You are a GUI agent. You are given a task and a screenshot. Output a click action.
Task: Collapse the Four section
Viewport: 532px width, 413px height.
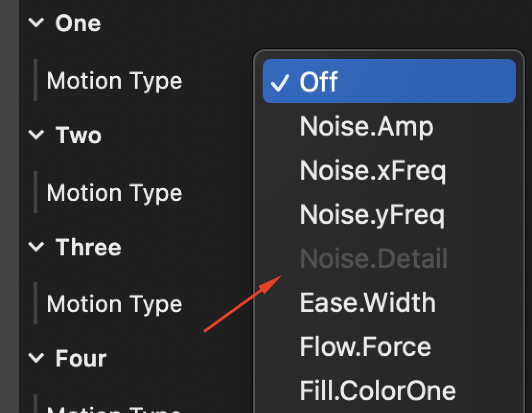37,358
